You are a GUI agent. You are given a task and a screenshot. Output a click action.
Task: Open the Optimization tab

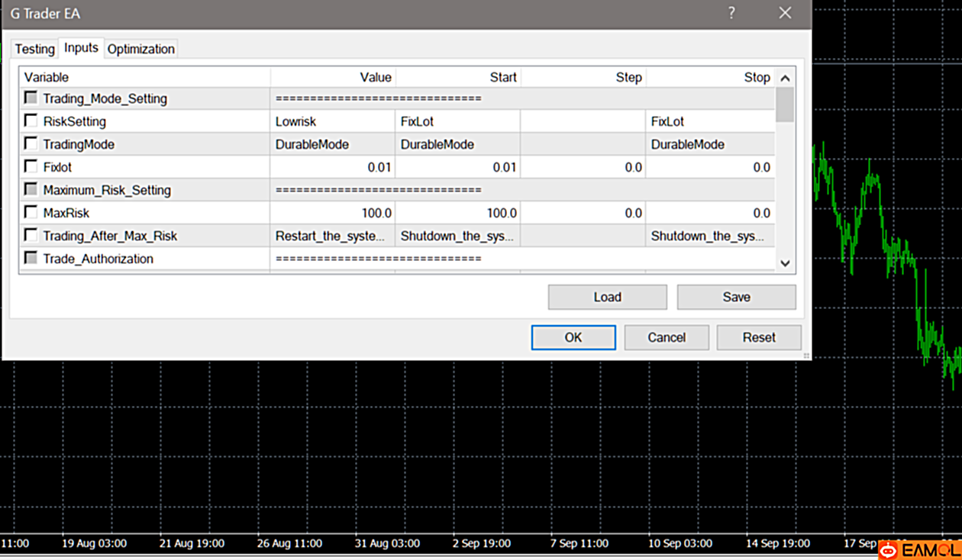pos(141,49)
